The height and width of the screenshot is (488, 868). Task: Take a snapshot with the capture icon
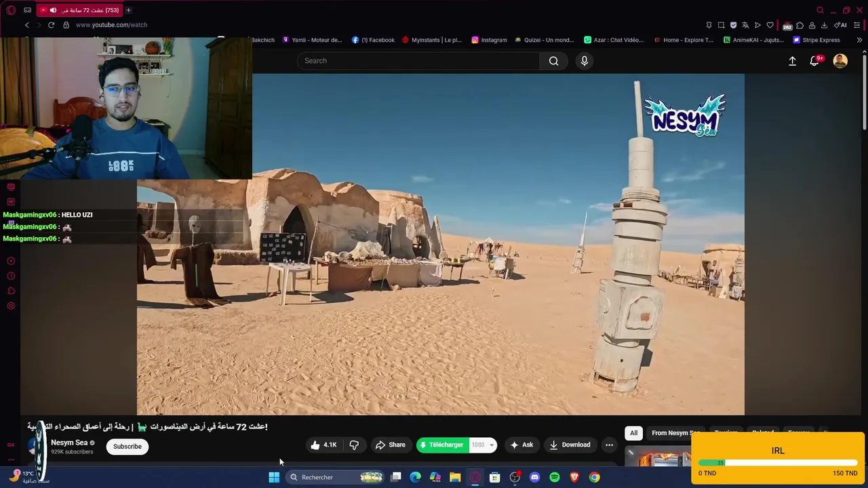click(721, 25)
